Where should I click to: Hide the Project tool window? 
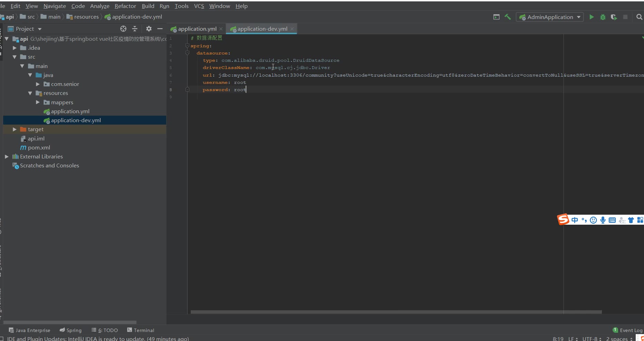click(x=160, y=29)
